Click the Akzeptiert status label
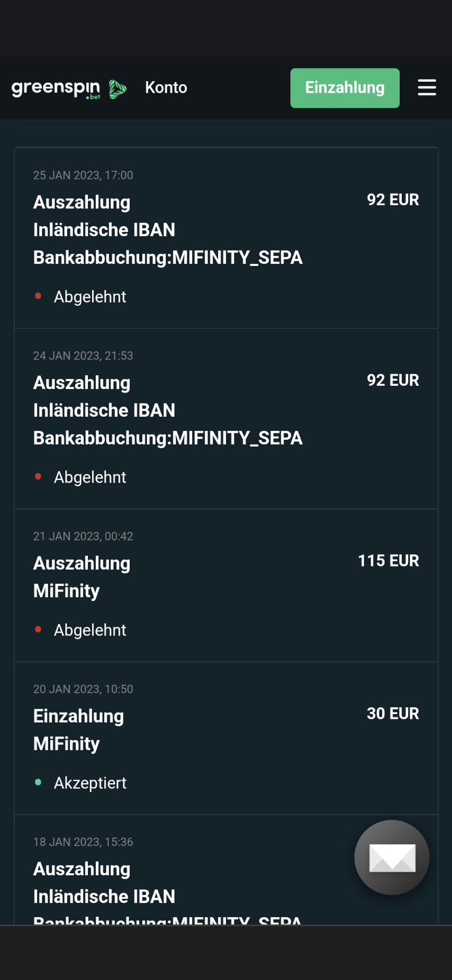 coord(90,783)
